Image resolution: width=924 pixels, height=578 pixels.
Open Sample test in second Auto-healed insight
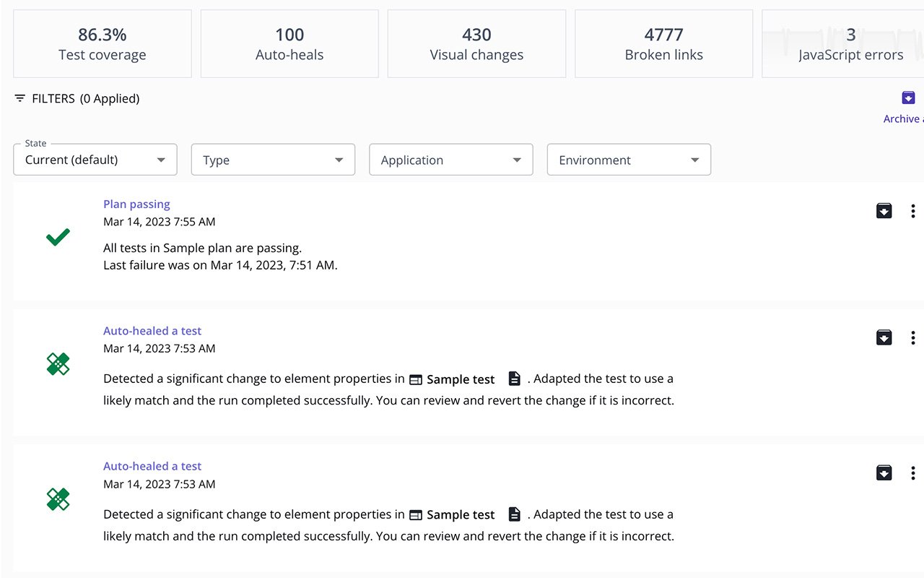460,515
